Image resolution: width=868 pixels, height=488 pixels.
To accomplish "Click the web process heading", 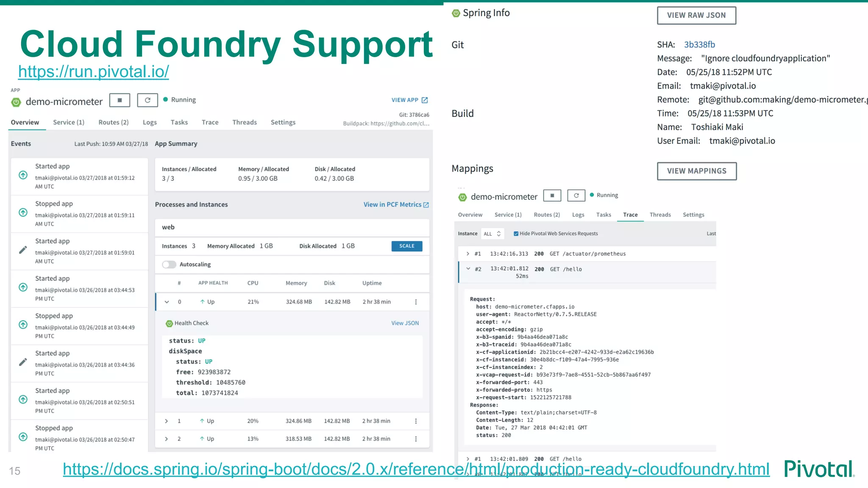I will tap(168, 227).
